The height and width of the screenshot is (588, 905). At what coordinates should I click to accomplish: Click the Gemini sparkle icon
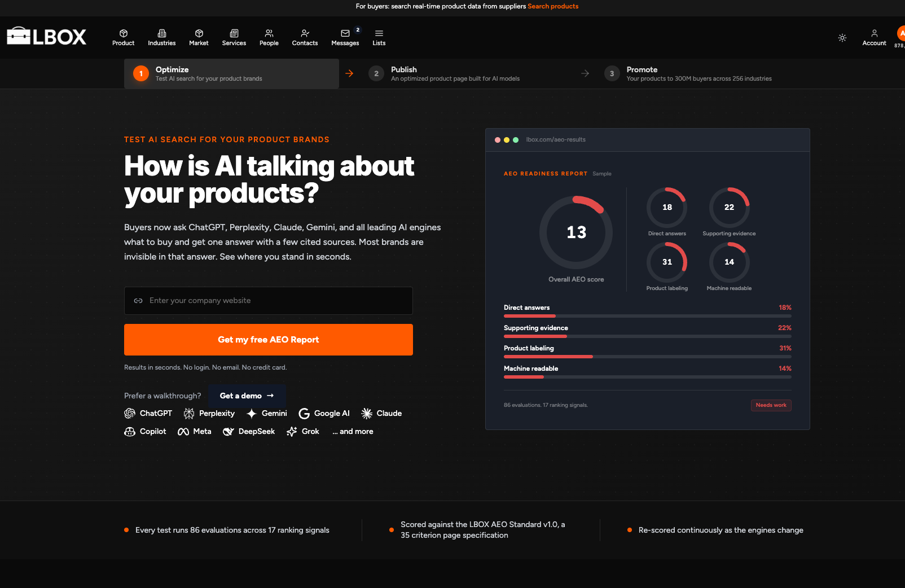(252, 414)
